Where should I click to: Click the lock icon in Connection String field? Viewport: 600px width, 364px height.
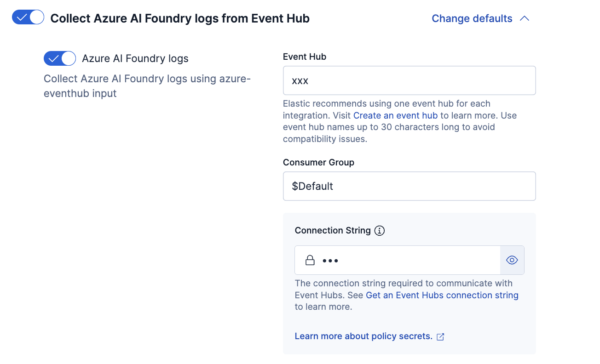click(x=310, y=261)
